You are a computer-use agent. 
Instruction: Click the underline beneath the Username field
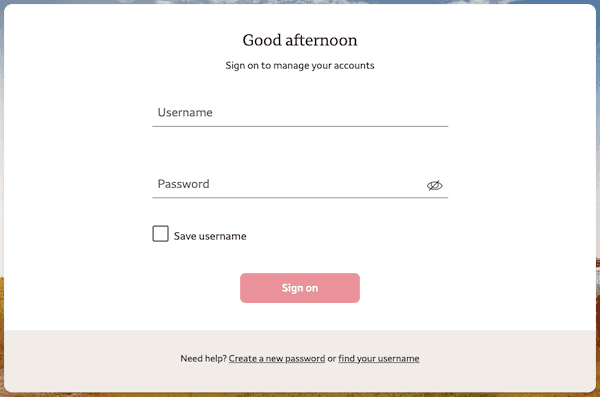(x=300, y=126)
